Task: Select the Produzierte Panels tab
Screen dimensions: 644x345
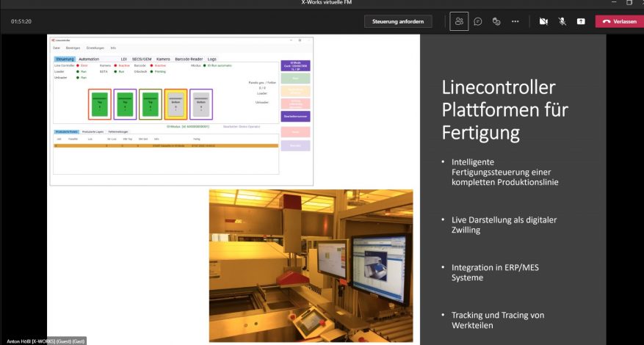Action: click(67, 132)
